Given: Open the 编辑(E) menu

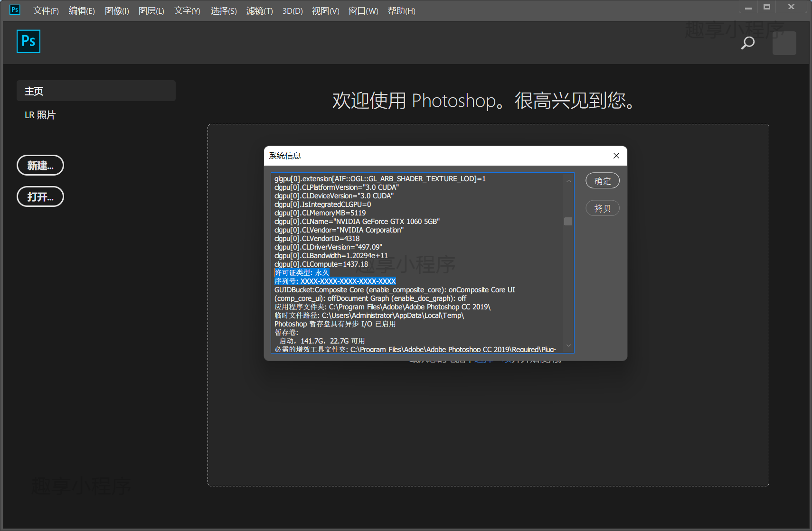Looking at the screenshot, I should [82, 11].
